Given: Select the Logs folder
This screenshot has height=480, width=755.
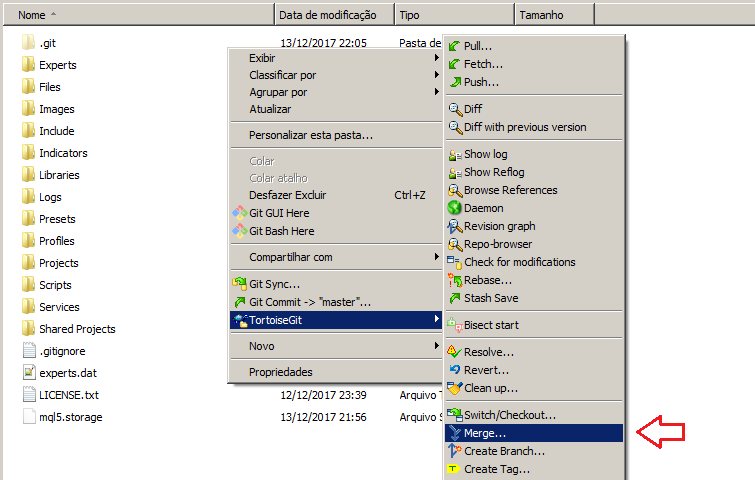Looking at the screenshot, I should [42, 197].
